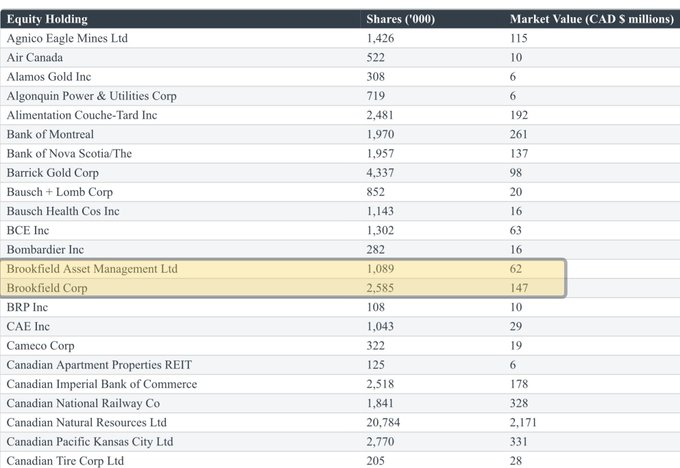The height and width of the screenshot is (468, 680).
Task: Select market value 192 for Couche-Tard
Action: coord(519,115)
